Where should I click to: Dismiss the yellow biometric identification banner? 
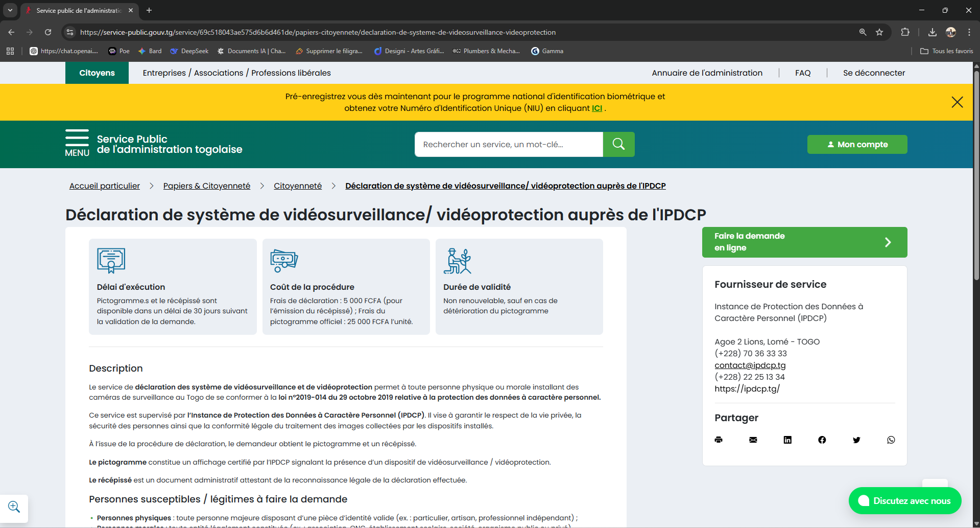(x=957, y=102)
